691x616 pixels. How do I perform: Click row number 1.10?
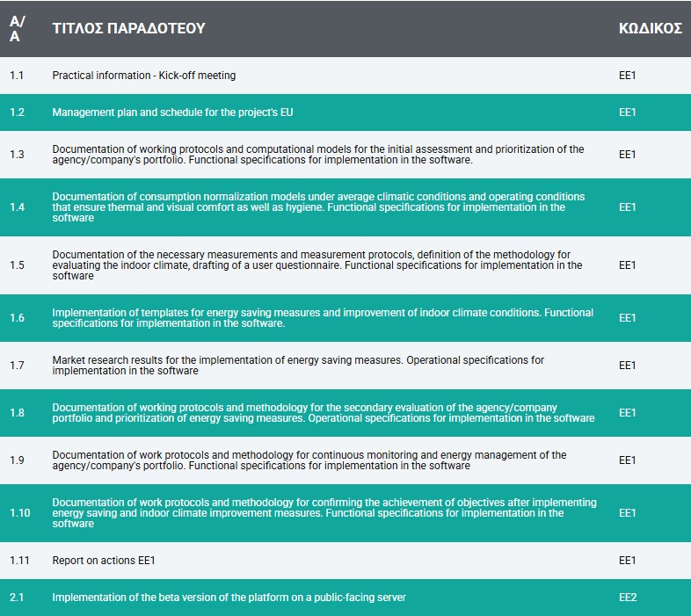(20, 513)
